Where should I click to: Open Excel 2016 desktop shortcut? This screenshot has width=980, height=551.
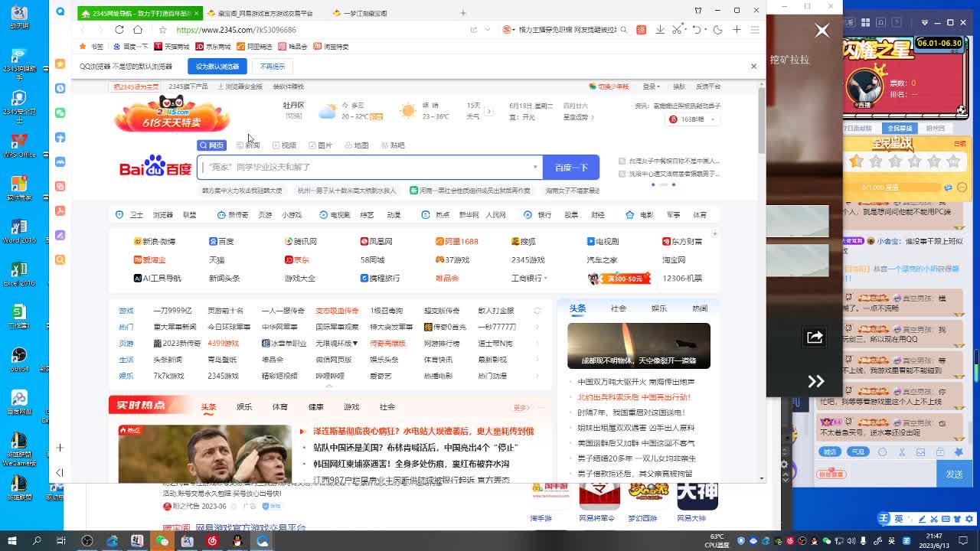click(x=19, y=273)
